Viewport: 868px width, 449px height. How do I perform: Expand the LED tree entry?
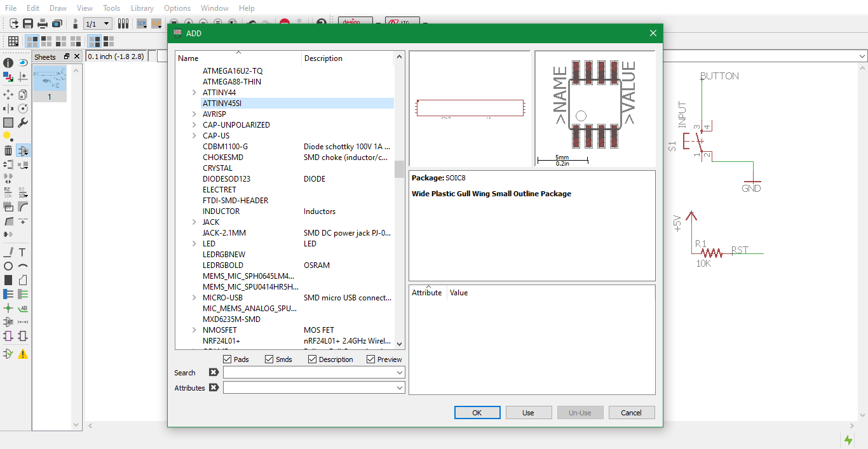(194, 244)
